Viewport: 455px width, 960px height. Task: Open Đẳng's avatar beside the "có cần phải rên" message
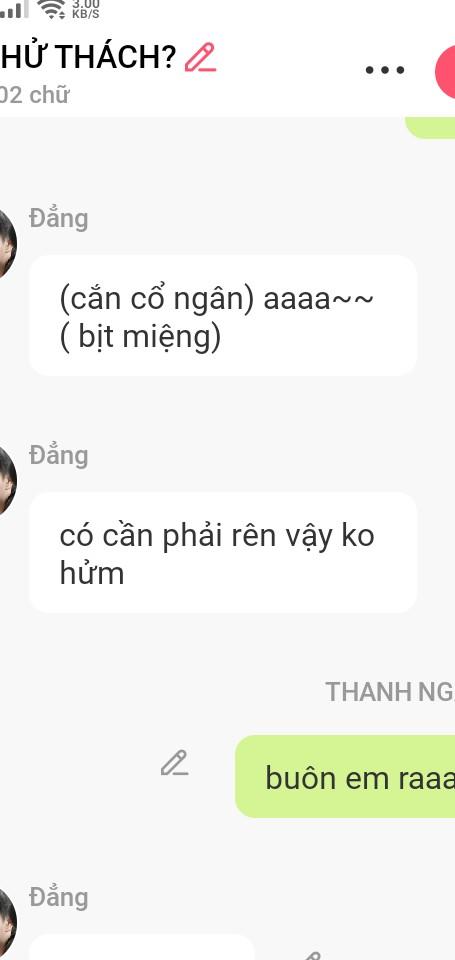[x=7, y=481]
